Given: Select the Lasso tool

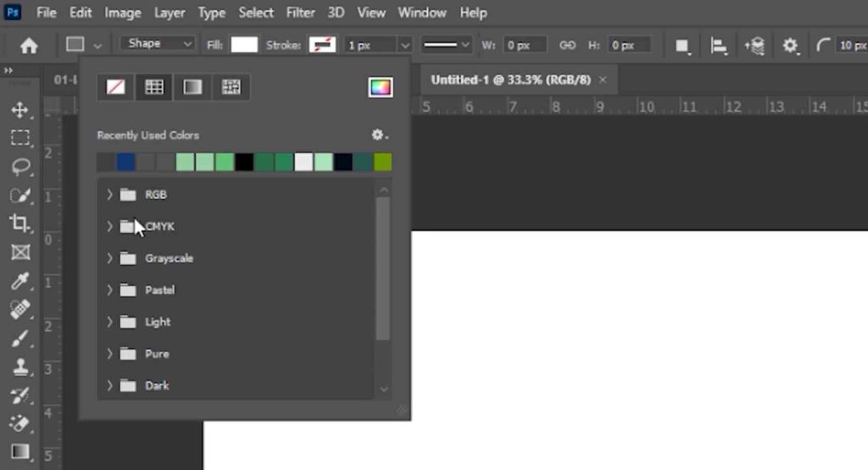Looking at the screenshot, I should coord(20,167).
